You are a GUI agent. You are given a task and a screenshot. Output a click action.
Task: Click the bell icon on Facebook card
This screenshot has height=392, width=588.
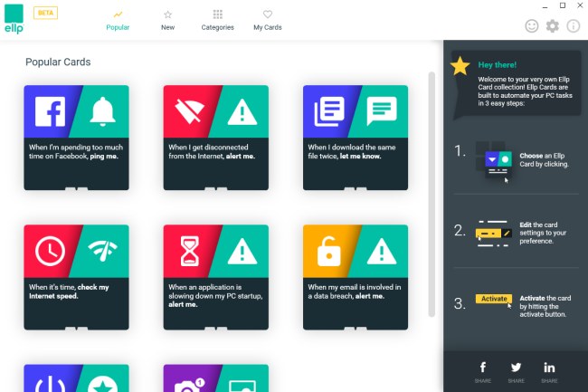tap(102, 111)
